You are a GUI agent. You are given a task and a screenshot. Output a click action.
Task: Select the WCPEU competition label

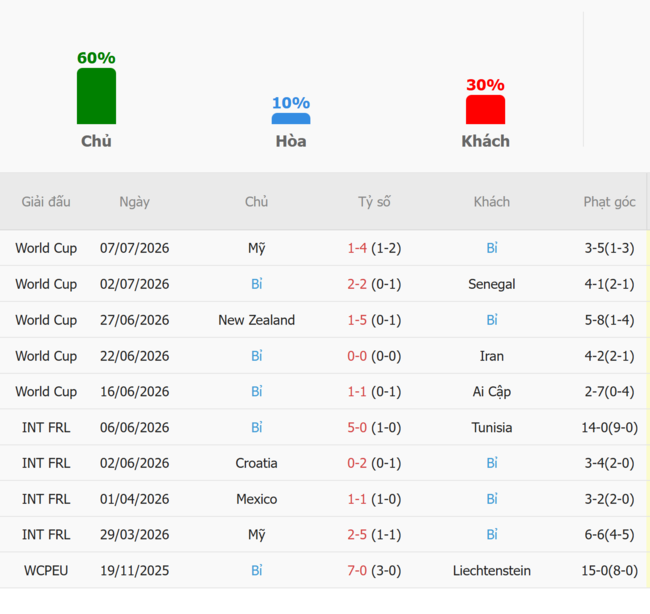point(46,570)
